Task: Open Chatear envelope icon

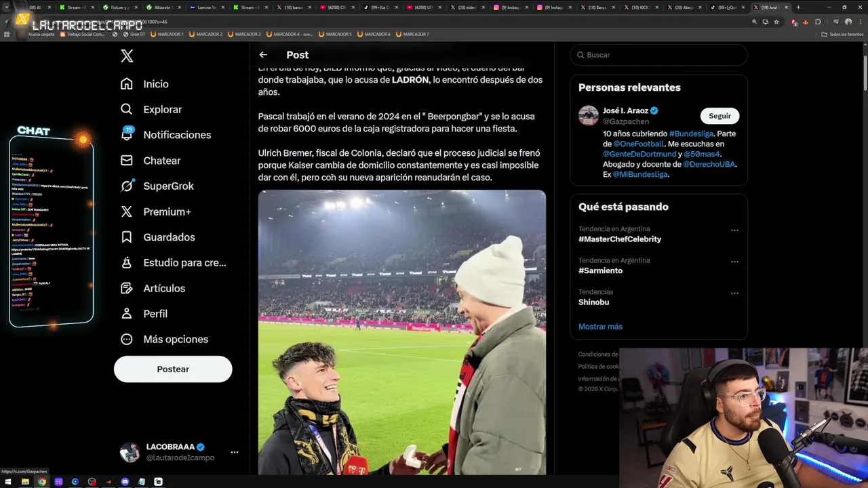Action: click(x=127, y=161)
